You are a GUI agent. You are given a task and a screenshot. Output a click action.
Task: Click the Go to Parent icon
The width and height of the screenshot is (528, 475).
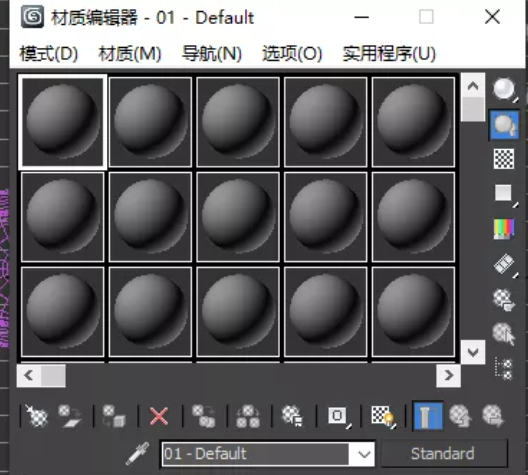[x=460, y=416]
